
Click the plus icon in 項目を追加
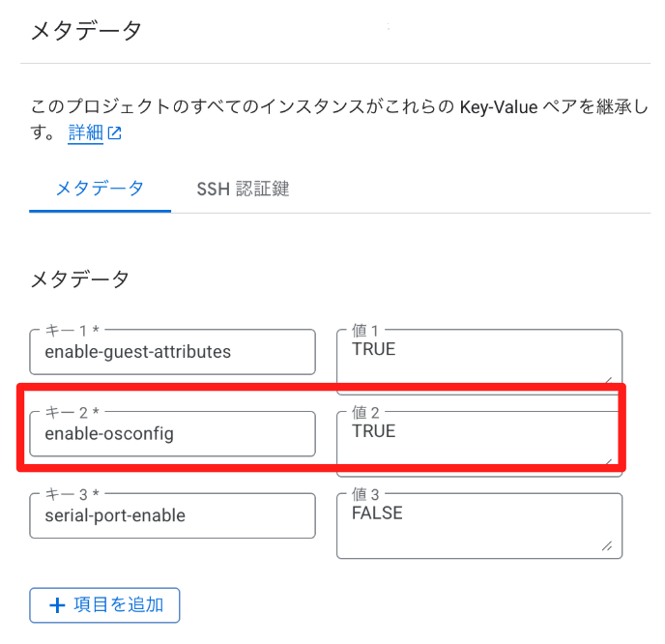(x=57, y=605)
